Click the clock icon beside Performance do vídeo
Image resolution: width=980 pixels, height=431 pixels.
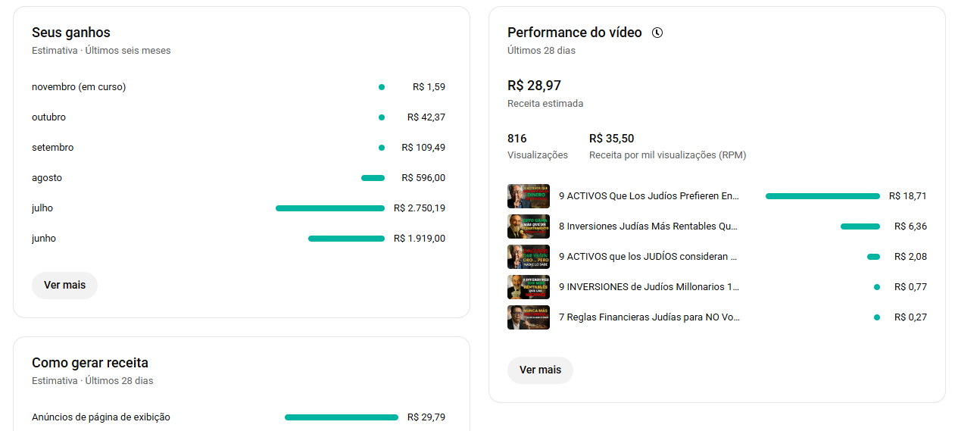point(657,33)
